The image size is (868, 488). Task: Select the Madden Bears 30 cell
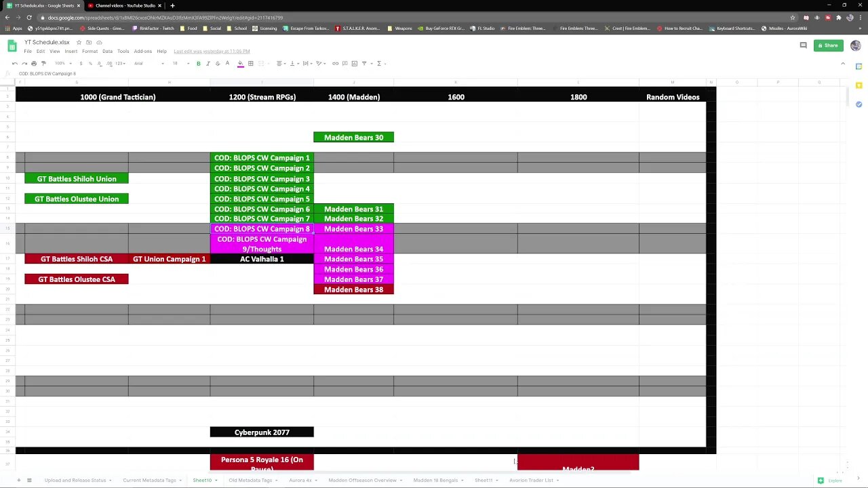[354, 138]
